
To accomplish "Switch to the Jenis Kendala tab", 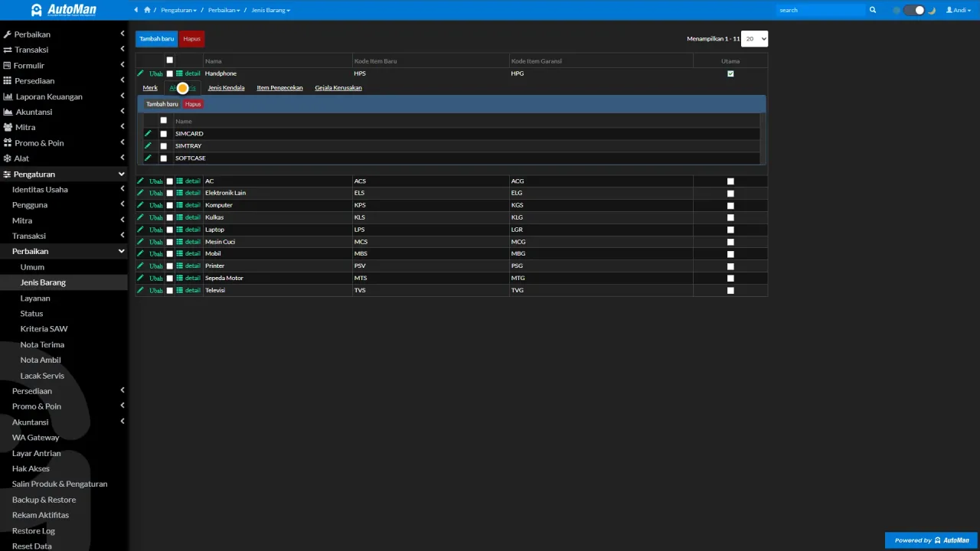I will point(226,88).
